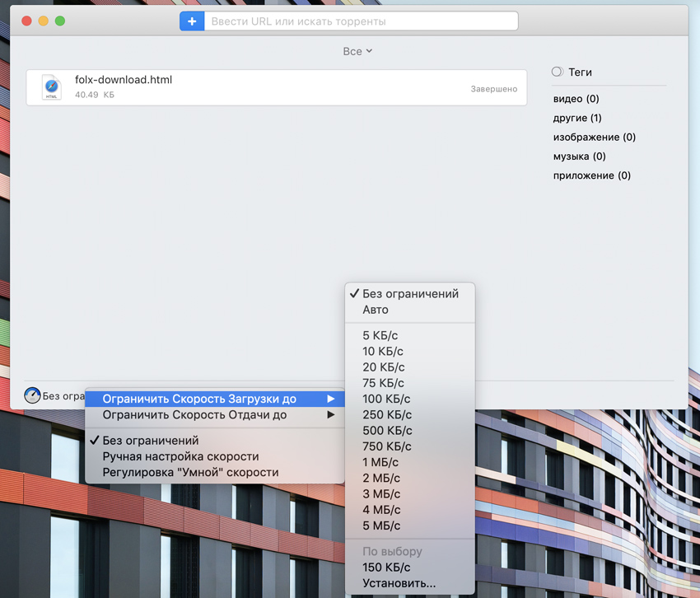The image size is (700, 598).
Task: Set download limit to 10 КБ/с
Action: coord(410,352)
